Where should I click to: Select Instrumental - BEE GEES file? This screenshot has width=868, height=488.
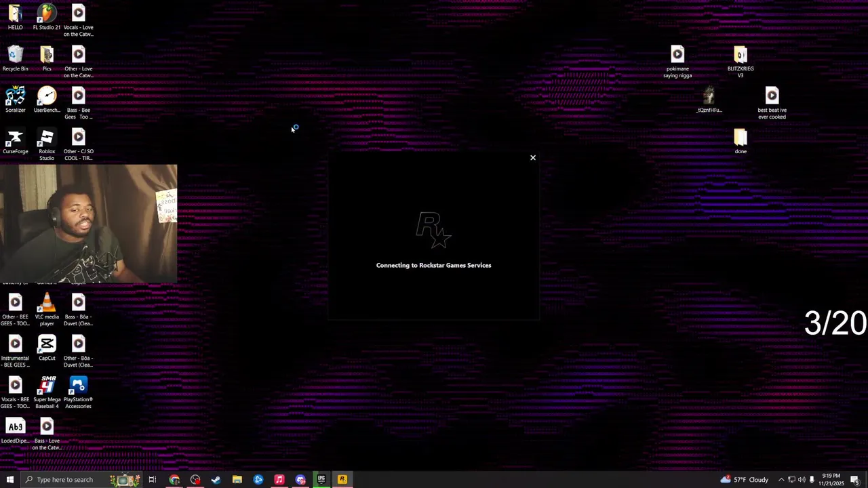15,352
